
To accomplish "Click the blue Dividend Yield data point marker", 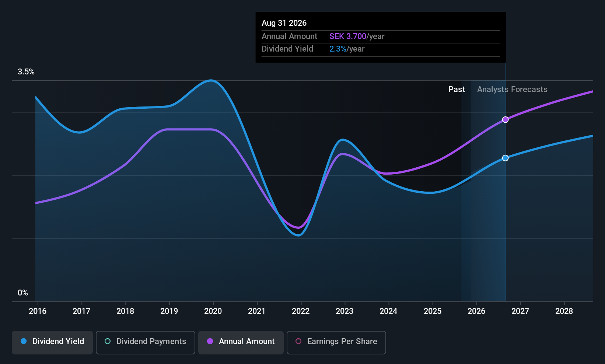I will 506,158.
